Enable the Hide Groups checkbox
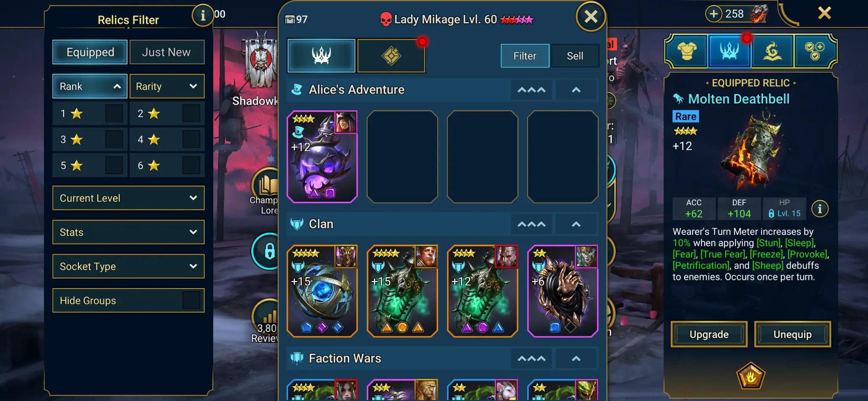Viewport: 868px width, 401px height. click(x=191, y=301)
